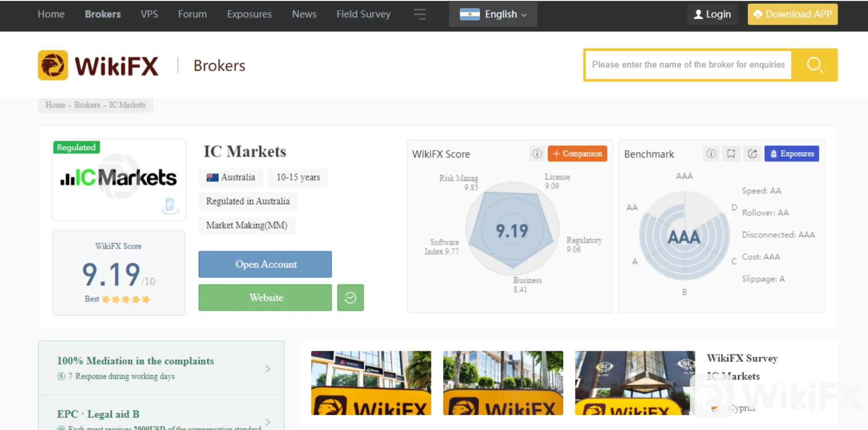Go to Home in top navigation
This screenshot has width=868, height=430.
tap(51, 14)
